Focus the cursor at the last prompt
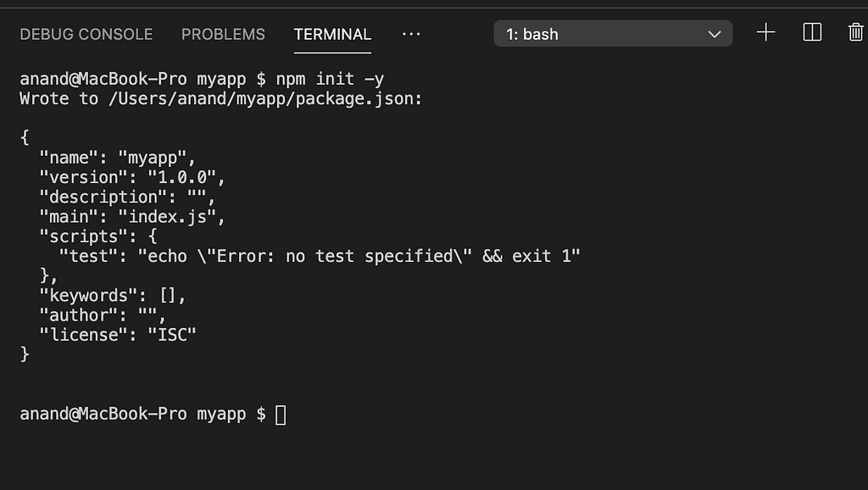This screenshot has height=490, width=868. click(281, 415)
